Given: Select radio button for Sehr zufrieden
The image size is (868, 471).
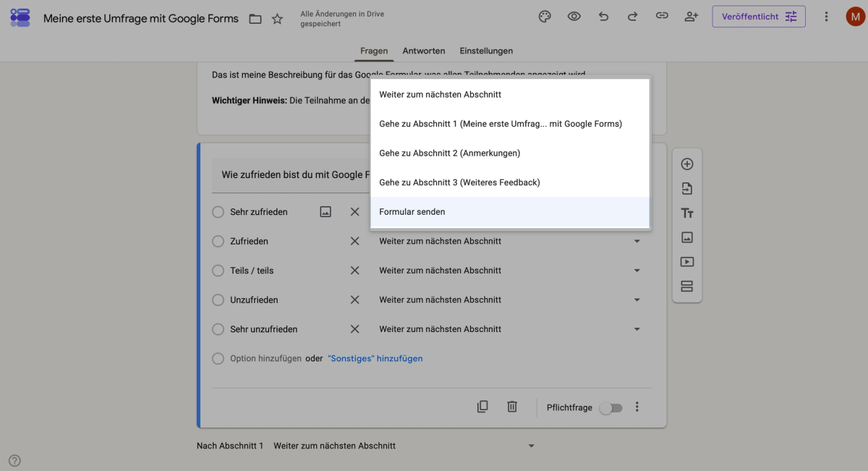Looking at the screenshot, I should click(218, 212).
